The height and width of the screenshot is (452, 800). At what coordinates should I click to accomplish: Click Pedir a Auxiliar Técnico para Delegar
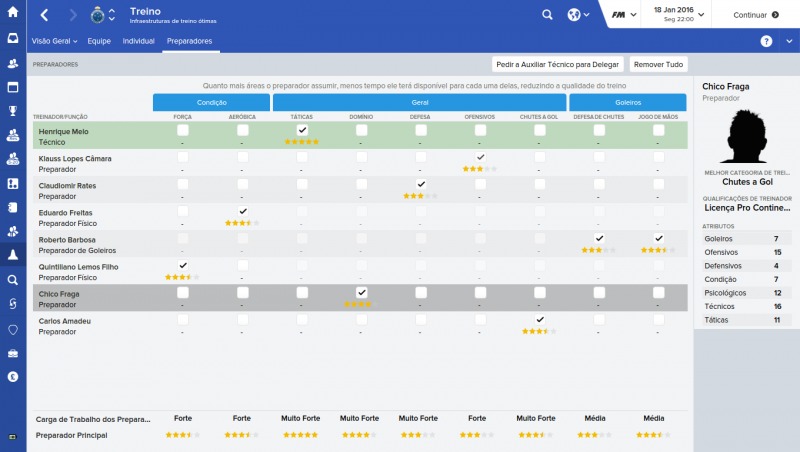coord(558,64)
